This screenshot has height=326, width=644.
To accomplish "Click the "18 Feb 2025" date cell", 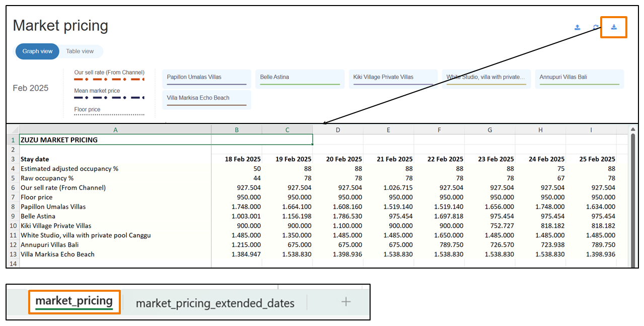I will coord(237,159).
